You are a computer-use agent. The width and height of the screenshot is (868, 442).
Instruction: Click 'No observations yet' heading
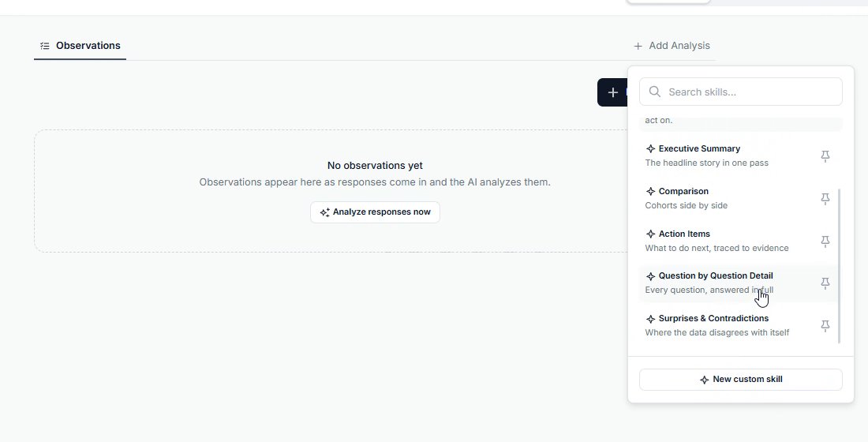click(x=375, y=166)
